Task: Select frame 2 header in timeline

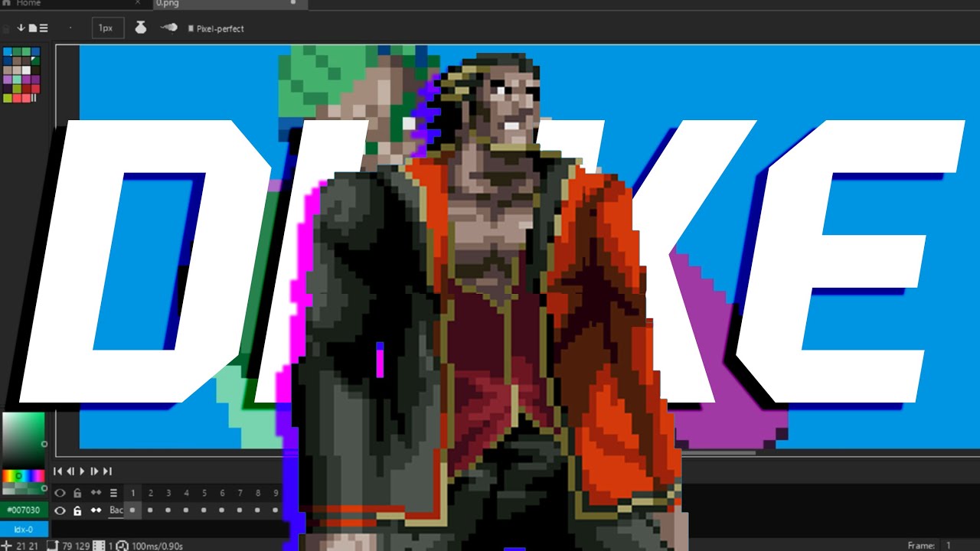Action: click(x=151, y=494)
